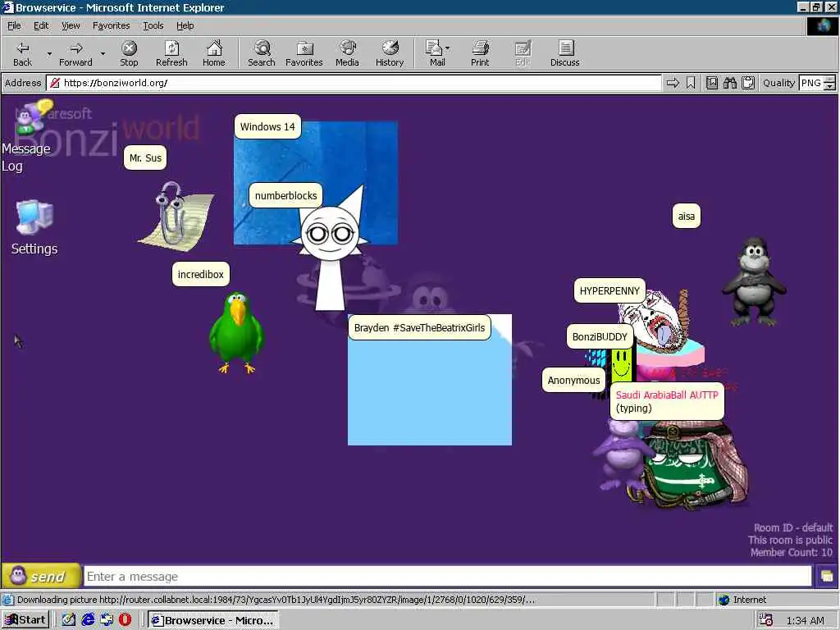Click the yellow icon right of message box
The height and width of the screenshot is (630, 840).
[827, 577]
